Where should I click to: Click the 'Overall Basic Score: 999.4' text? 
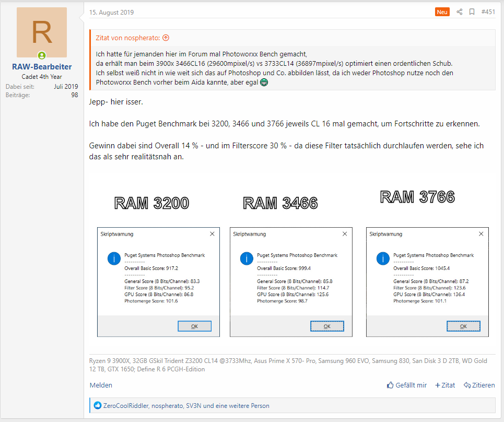coord(284,268)
